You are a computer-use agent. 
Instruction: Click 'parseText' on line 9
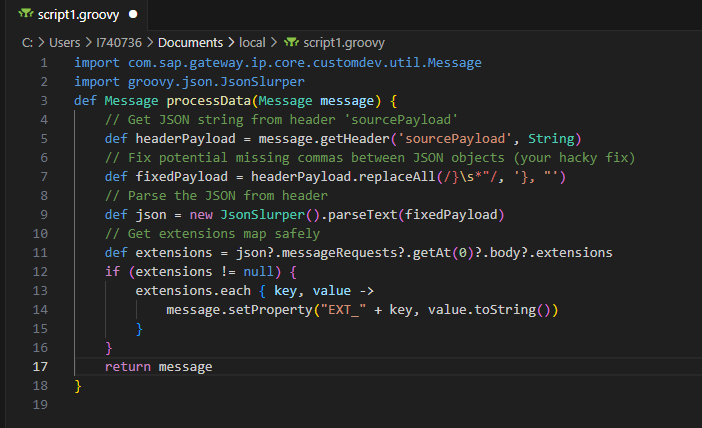362,215
